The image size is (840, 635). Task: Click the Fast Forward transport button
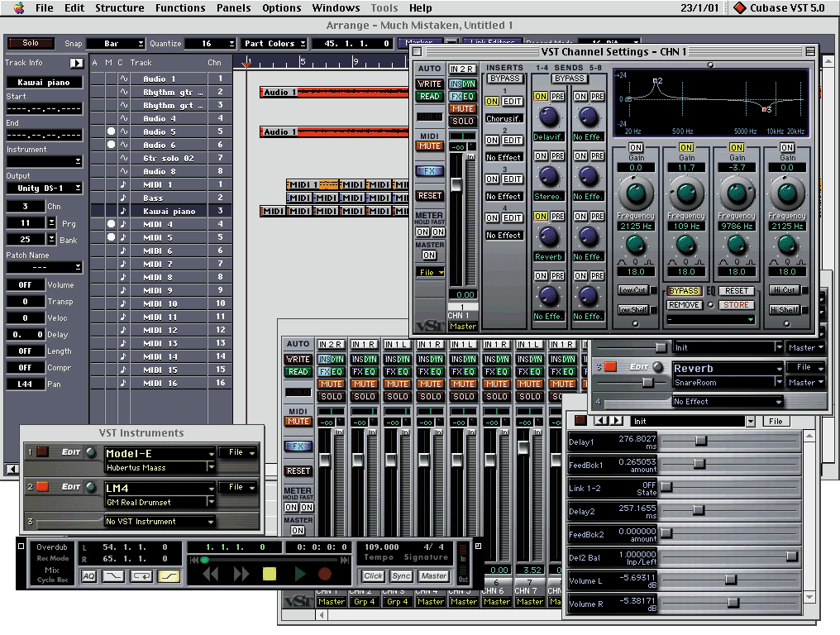(241, 573)
